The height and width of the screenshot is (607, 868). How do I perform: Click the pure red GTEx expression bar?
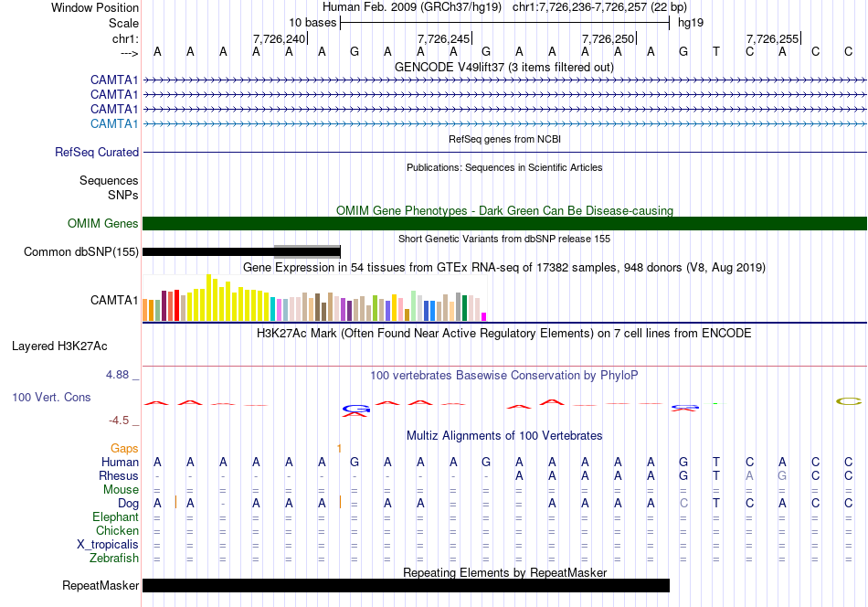[176, 305]
